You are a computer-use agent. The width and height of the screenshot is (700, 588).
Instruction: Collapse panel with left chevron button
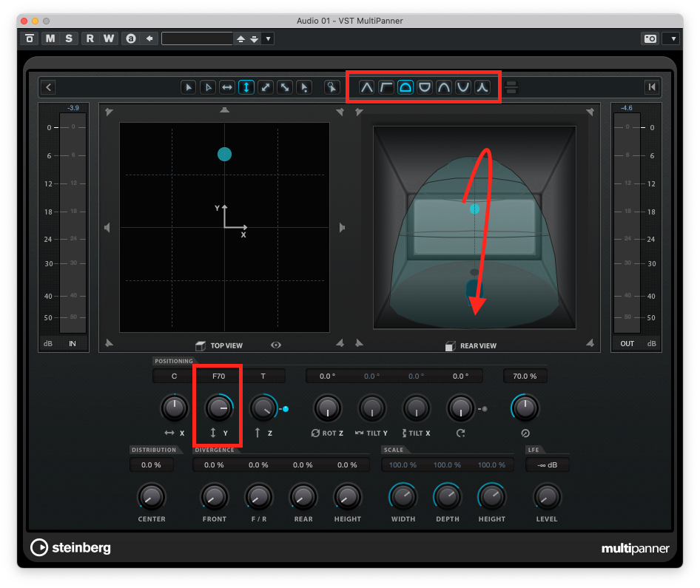(x=48, y=87)
